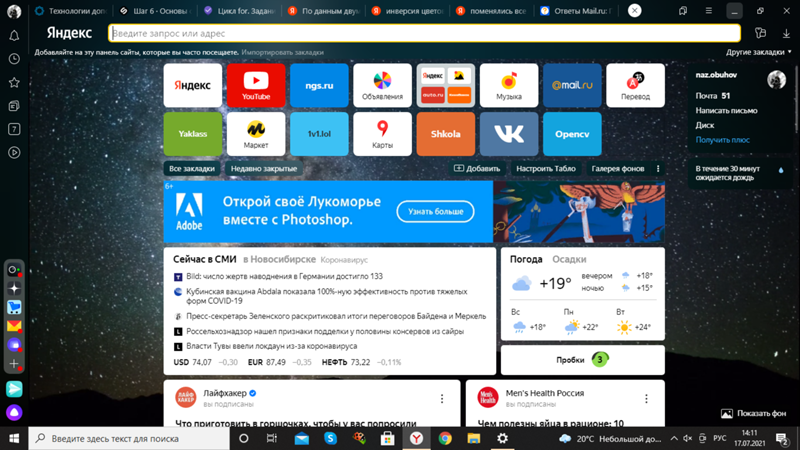The image size is (800, 450).
Task: Select the Осадки weather tab
Action: (x=569, y=259)
